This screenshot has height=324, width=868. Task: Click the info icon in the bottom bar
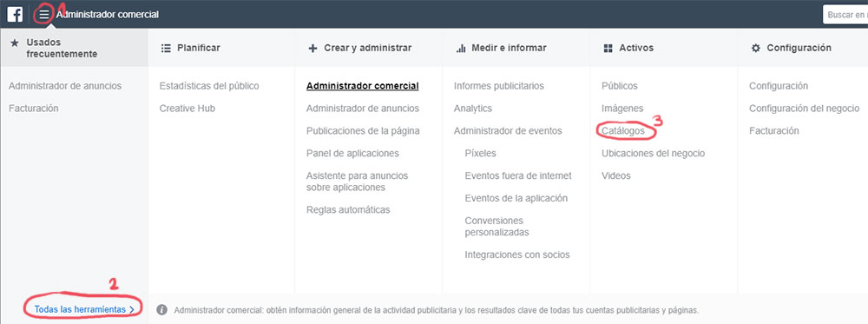tap(161, 309)
